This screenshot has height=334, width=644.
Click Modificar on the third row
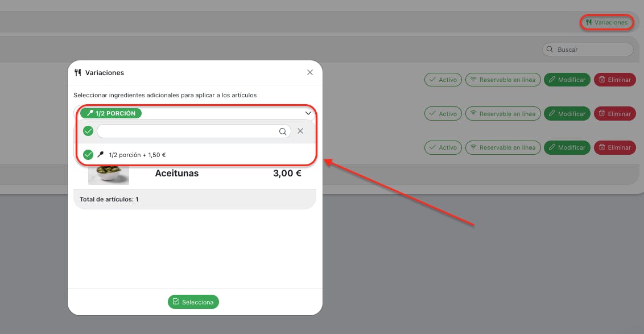tap(567, 147)
